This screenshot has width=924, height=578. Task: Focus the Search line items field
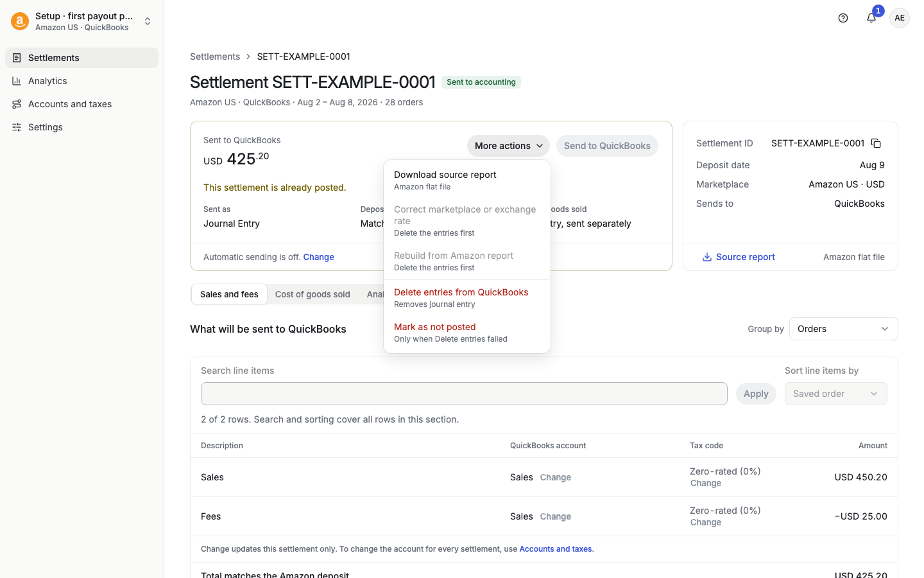(464, 394)
